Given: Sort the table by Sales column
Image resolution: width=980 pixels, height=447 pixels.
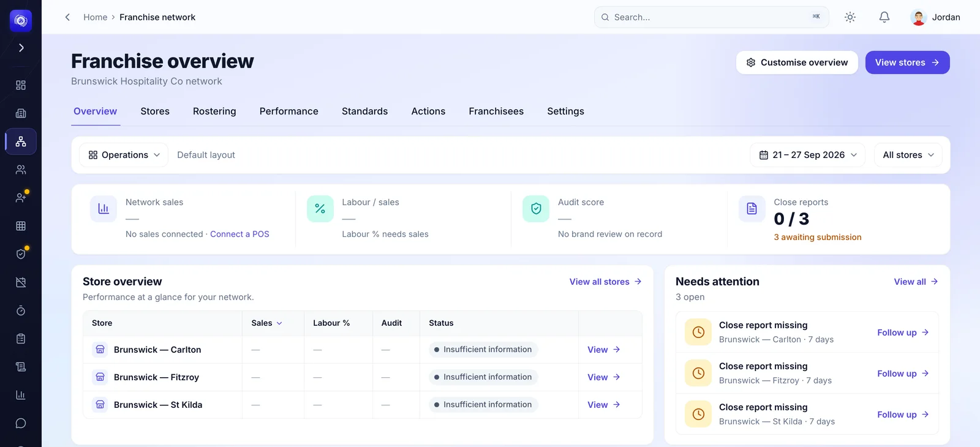Looking at the screenshot, I should click(266, 323).
